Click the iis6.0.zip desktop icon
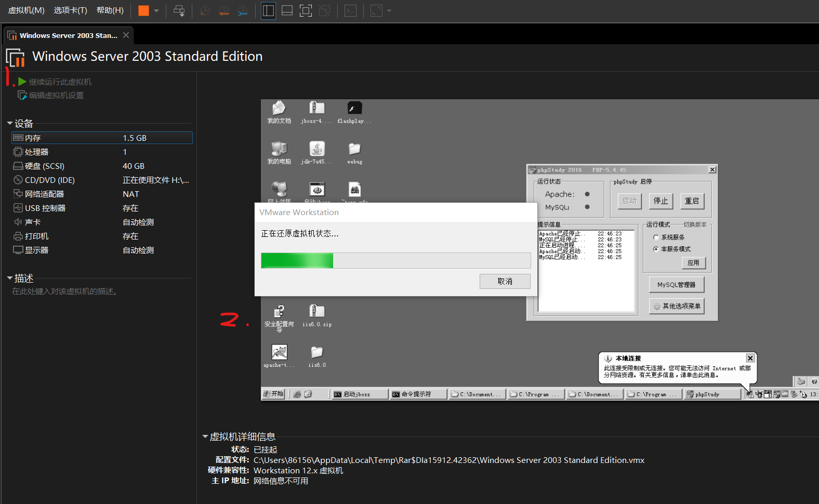The width and height of the screenshot is (819, 504). pyautogui.click(x=316, y=315)
